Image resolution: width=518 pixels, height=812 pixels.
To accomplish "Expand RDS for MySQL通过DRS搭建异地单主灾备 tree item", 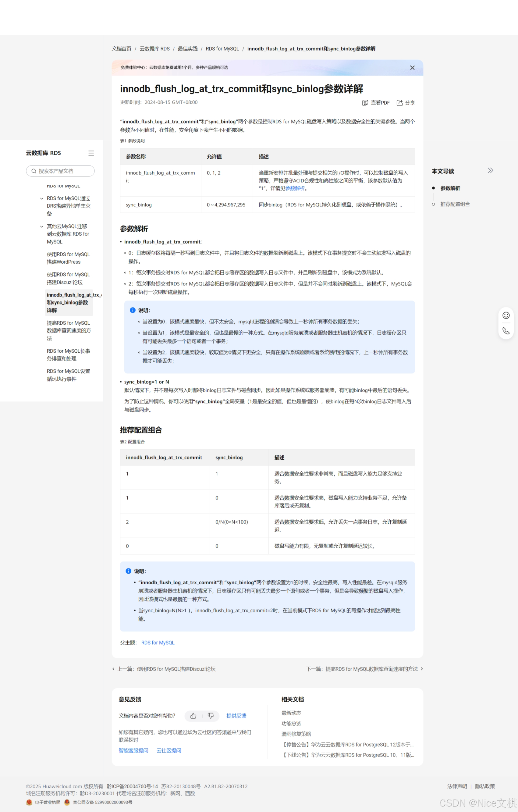I will pos(42,199).
